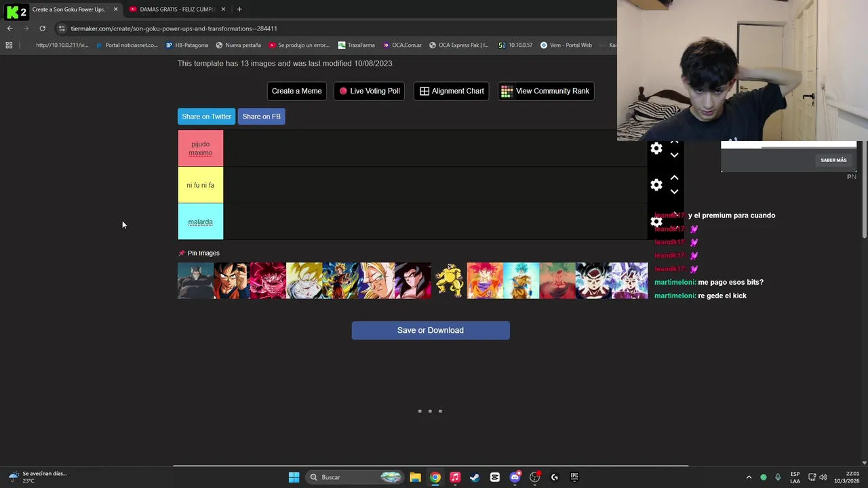Open settings gear for ni fu ni fa tier
868x488 pixels.
pos(656,185)
